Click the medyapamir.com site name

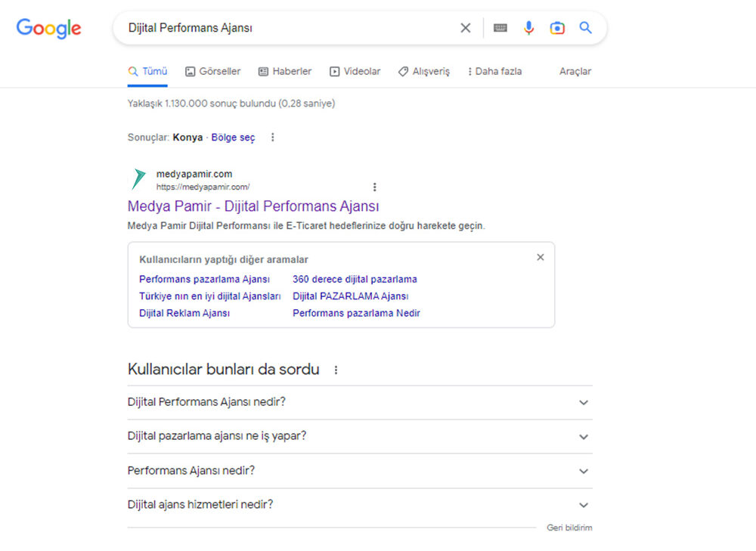(x=194, y=174)
